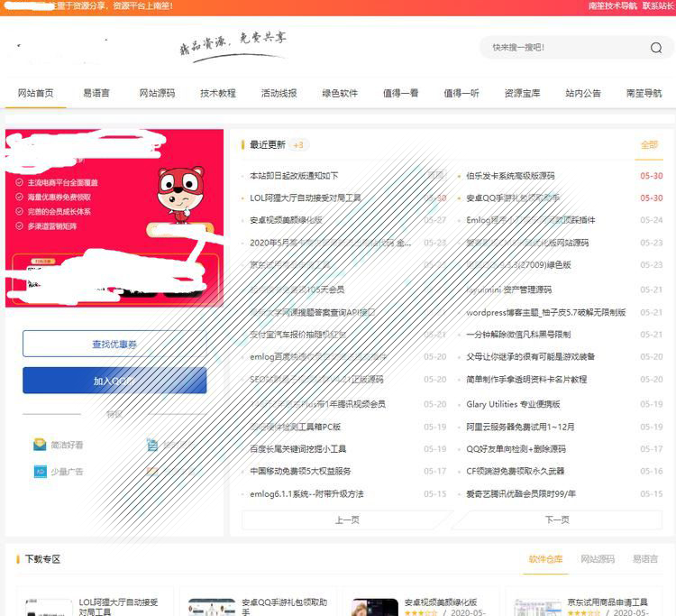Click the 上一页 pagination button
Viewport: 676px width, 616px height.
pos(347,519)
